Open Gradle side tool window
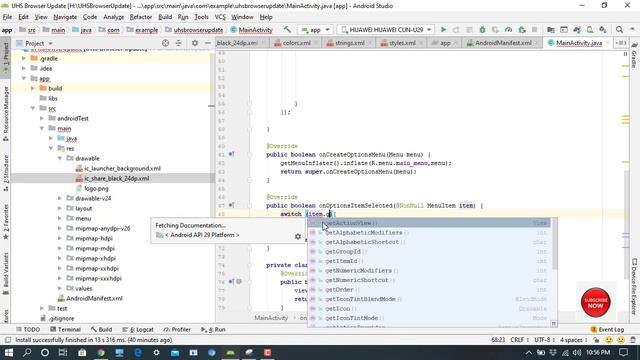The width and height of the screenshot is (640, 360). [634, 56]
